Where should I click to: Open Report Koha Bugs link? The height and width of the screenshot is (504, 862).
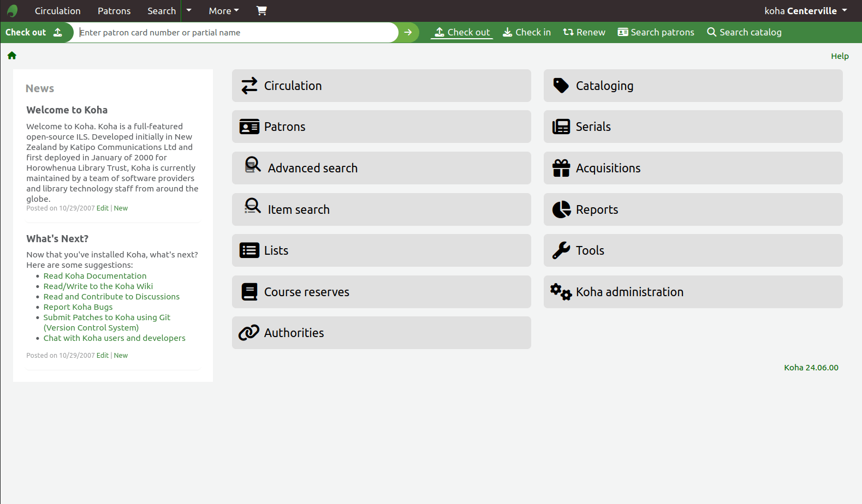(78, 307)
